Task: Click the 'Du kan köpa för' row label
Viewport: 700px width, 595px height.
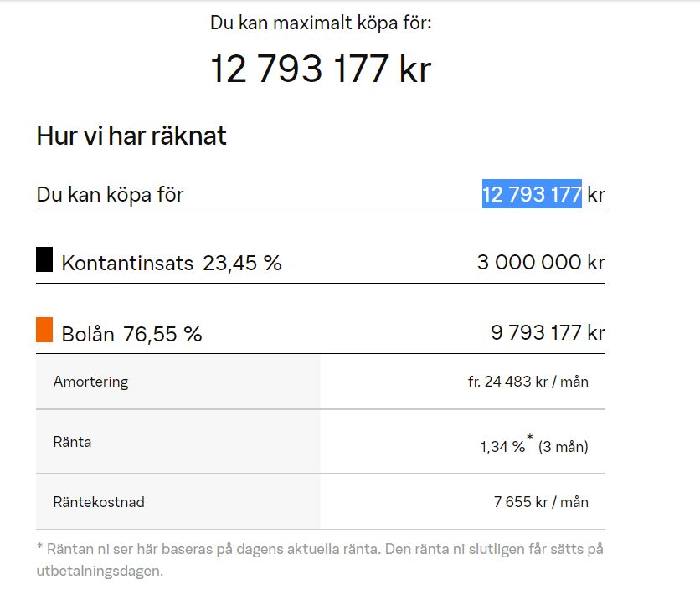Action: pos(110,195)
